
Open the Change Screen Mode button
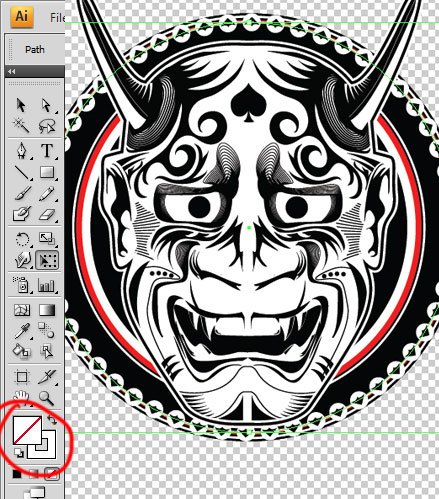coord(36,493)
